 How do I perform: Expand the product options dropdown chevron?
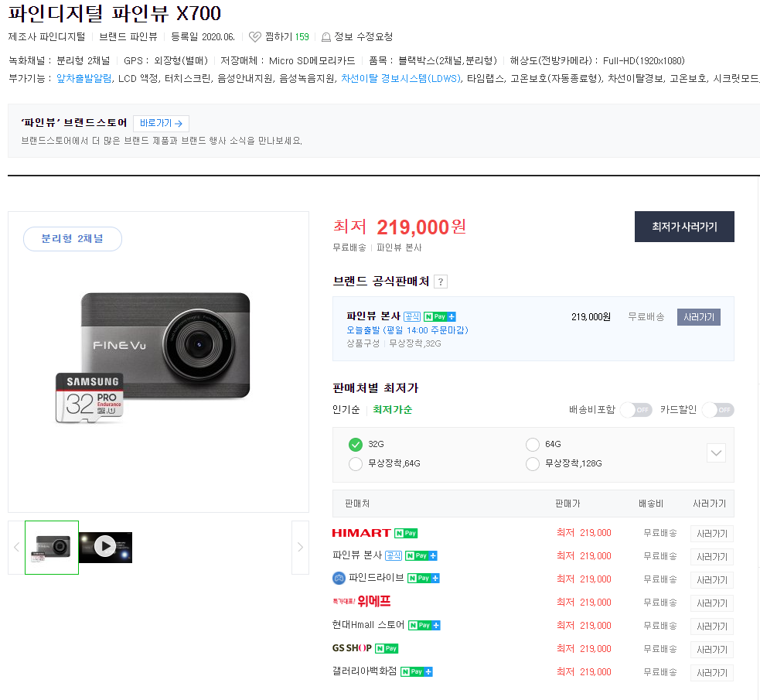click(716, 453)
